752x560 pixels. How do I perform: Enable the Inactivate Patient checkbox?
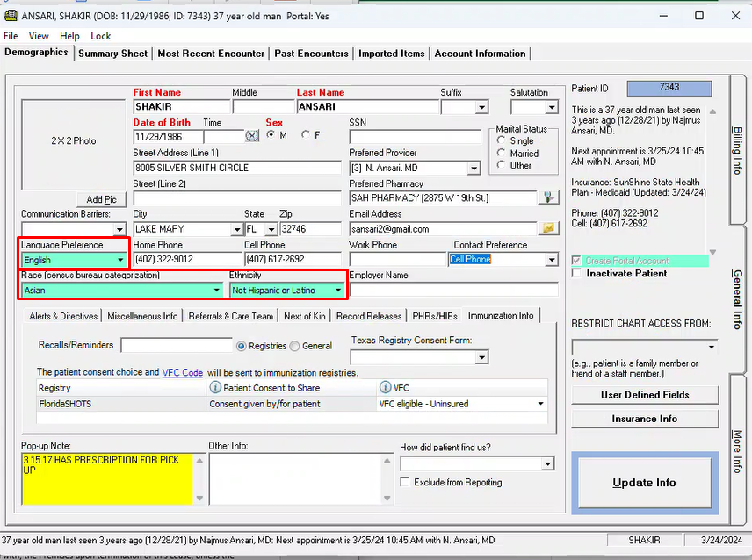click(576, 273)
